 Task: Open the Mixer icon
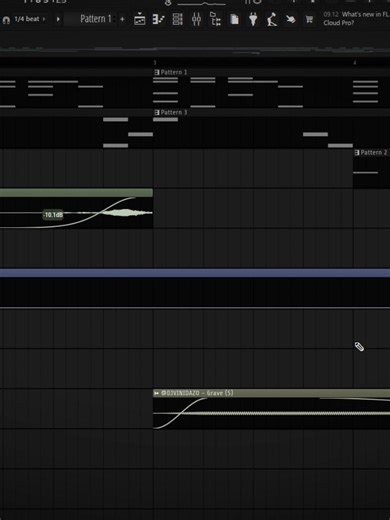coord(196,19)
